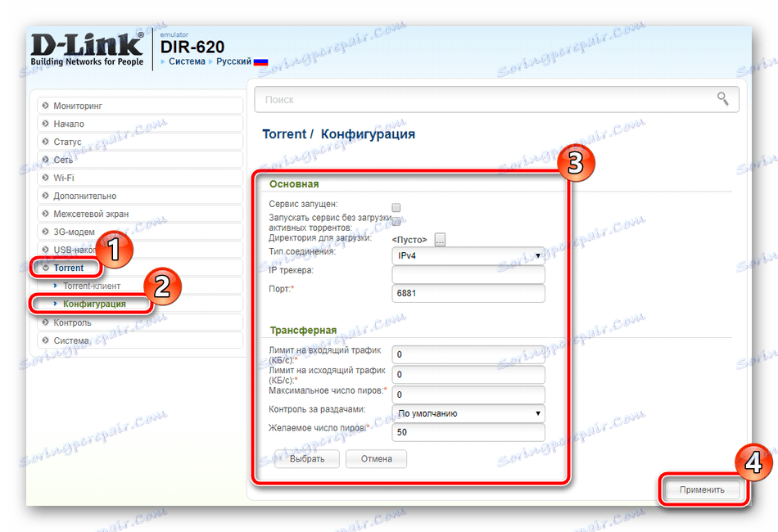
Task: Click the <Пусто> directory value
Action: coord(409,240)
